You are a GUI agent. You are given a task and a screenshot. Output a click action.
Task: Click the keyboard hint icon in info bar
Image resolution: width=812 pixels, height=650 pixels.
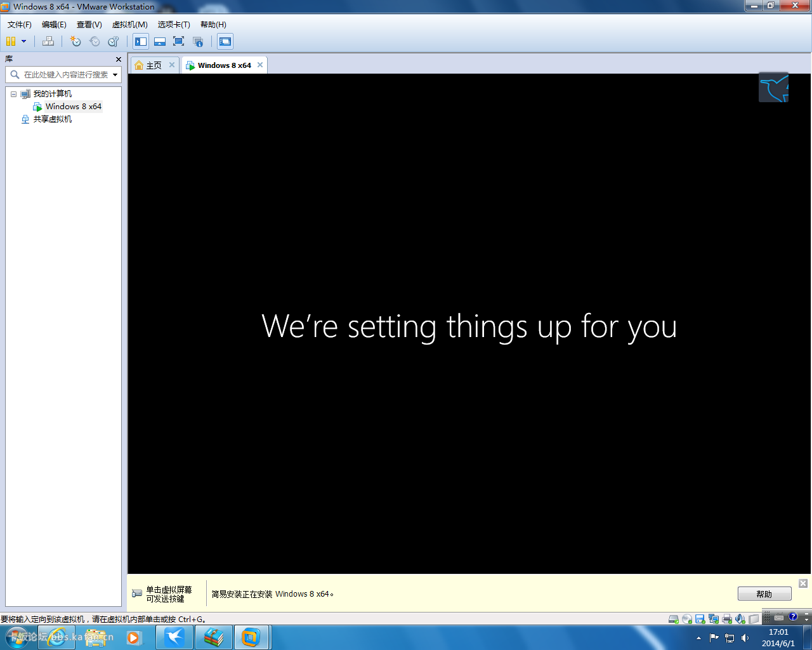point(137,594)
